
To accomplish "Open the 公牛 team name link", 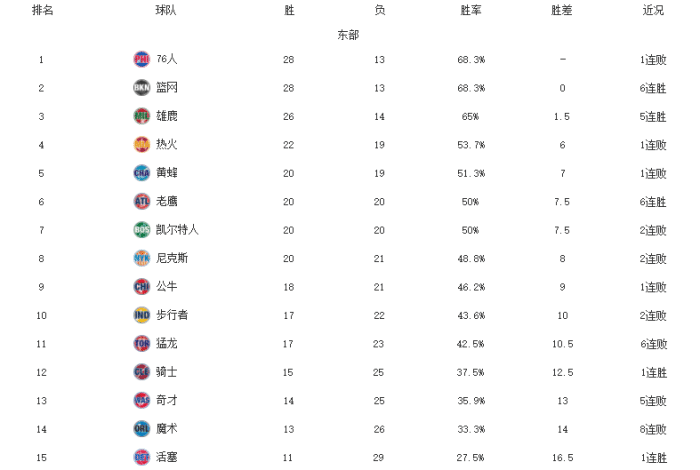I will (x=166, y=286).
